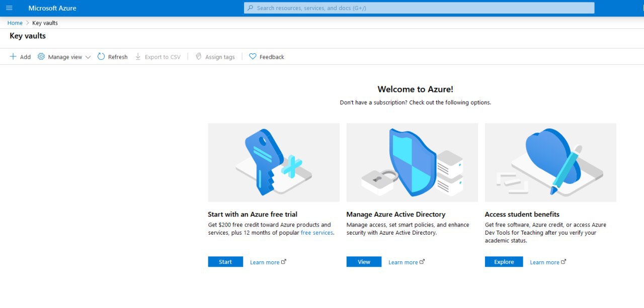Click the Add toolbar label
Image resolution: width=644 pixels, height=308 pixels.
(x=25, y=57)
